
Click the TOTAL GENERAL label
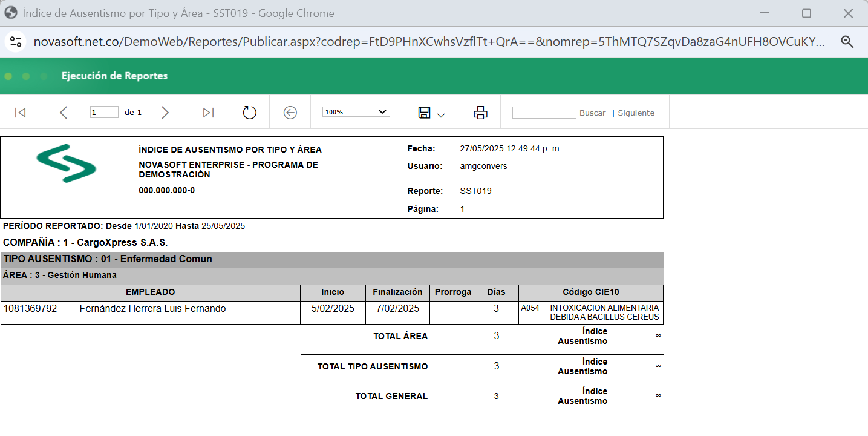391,397
